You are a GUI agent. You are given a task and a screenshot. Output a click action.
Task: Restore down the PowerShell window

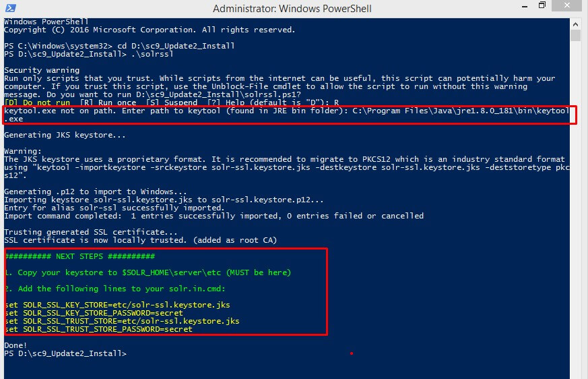(x=542, y=5)
